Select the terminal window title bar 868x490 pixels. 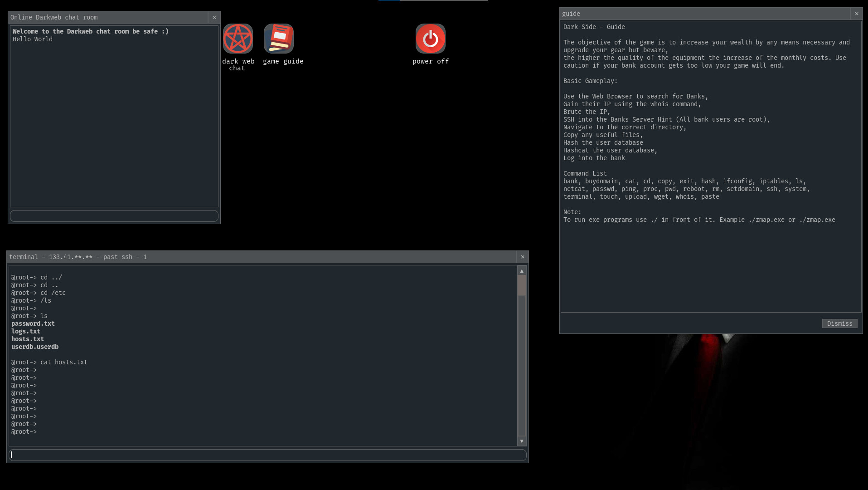tap(227, 257)
